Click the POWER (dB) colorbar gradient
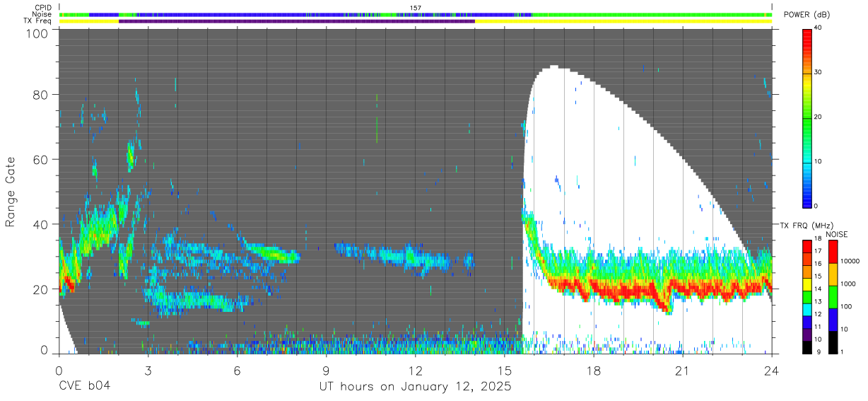 [807, 117]
